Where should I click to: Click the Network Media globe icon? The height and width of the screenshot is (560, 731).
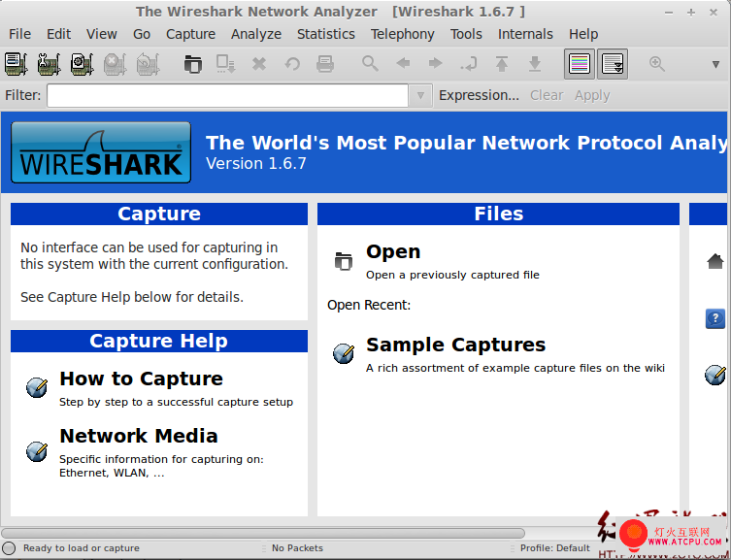coord(37,451)
